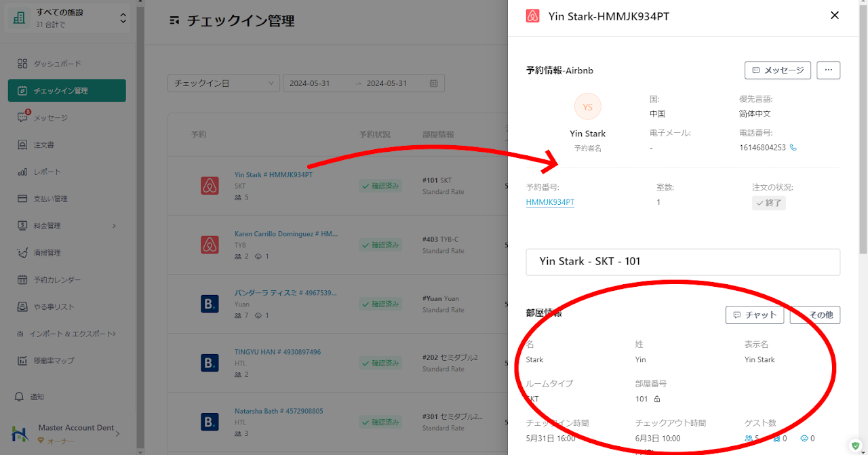Open the three-dots more options button
This screenshot has width=868, height=455.
tap(828, 70)
